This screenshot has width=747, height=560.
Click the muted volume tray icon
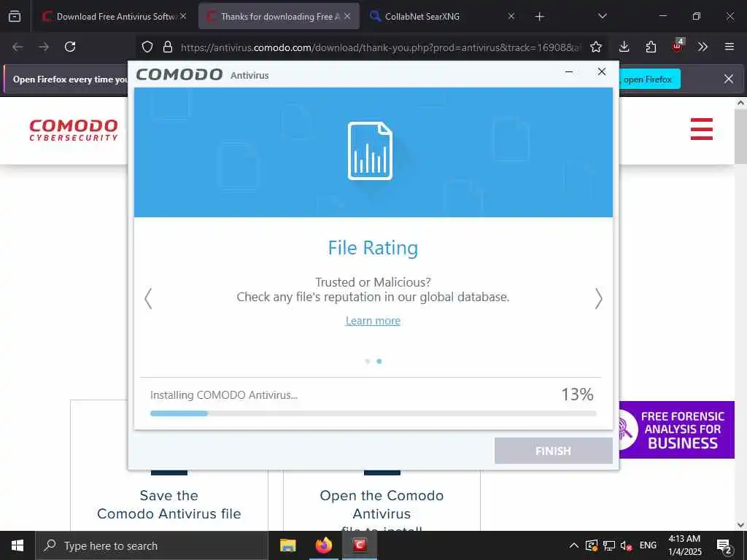click(627, 546)
